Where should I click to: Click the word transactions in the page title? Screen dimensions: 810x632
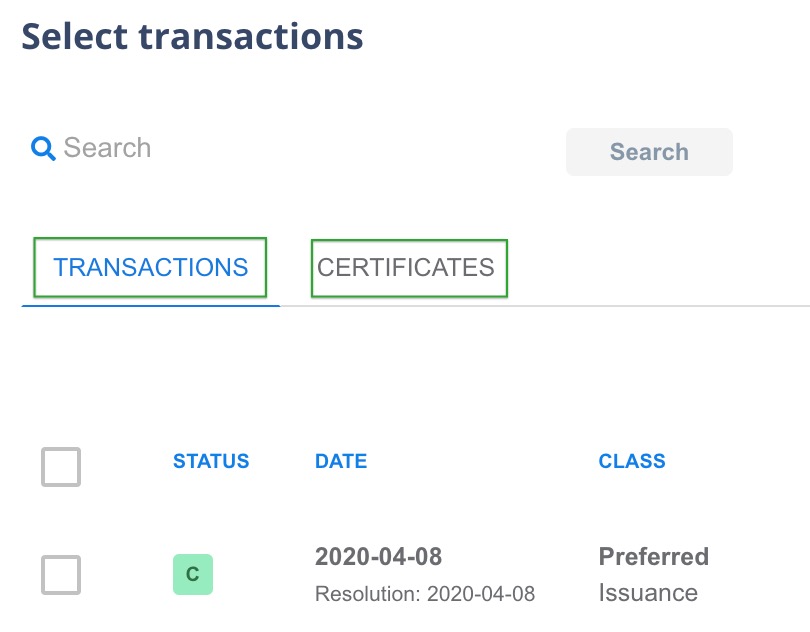pyautogui.click(x=251, y=36)
